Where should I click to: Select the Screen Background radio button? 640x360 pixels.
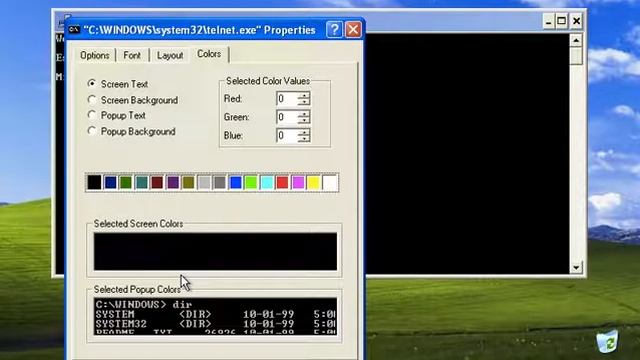(x=92, y=100)
